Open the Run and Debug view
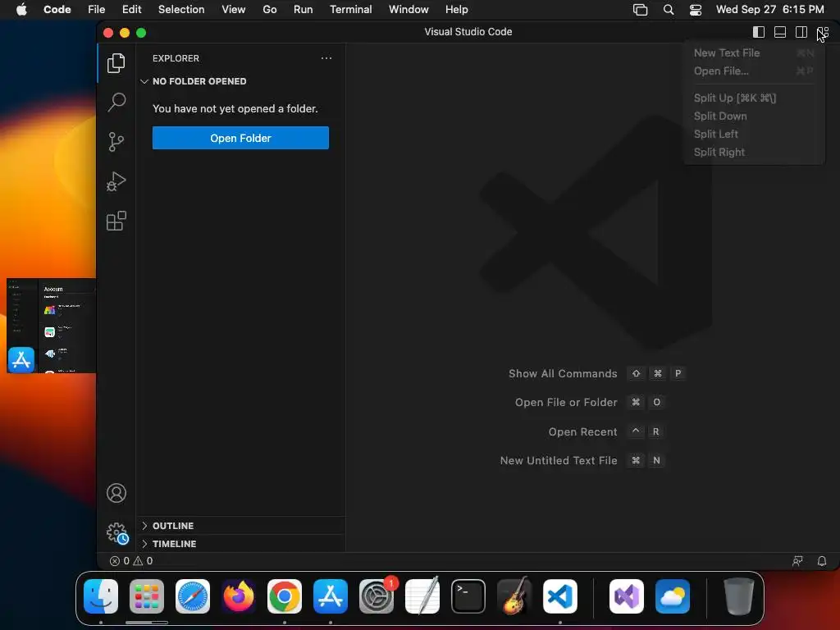The height and width of the screenshot is (630, 840). (116, 181)
